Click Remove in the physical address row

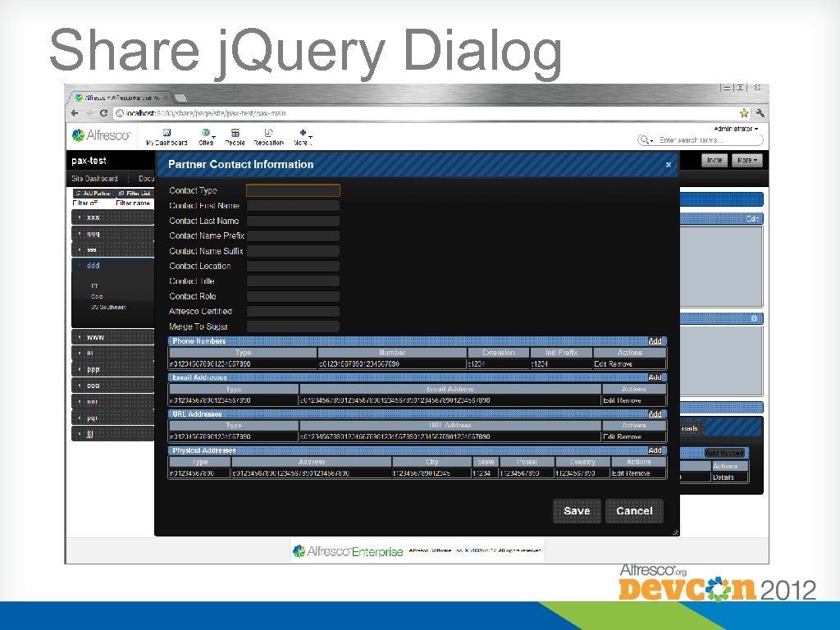coord(637,473)
